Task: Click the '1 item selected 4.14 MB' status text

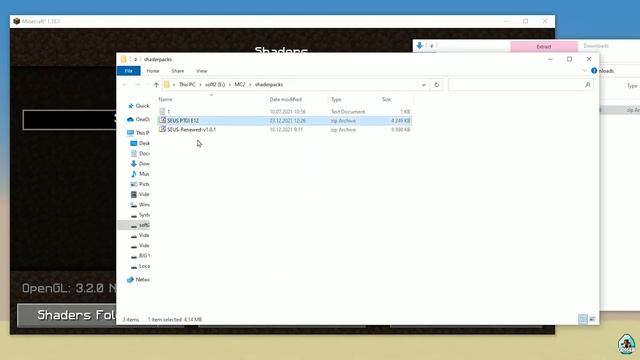Action: pyautogui.click(x=175, y=319)
